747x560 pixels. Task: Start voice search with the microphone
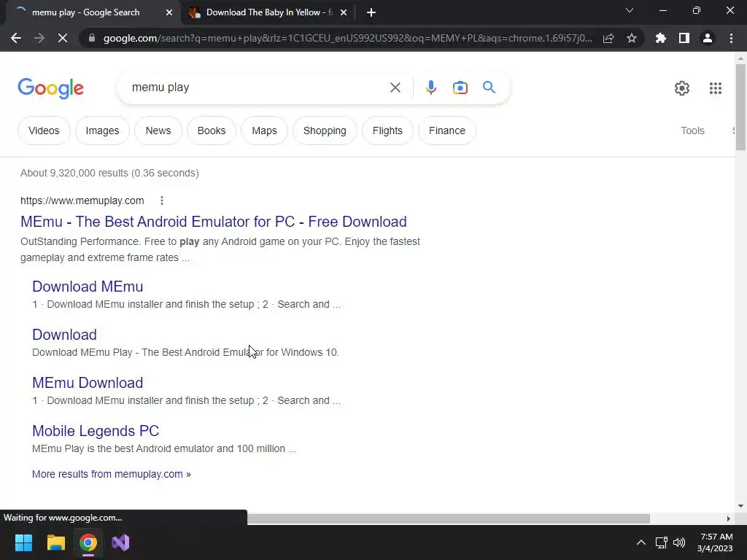click(430, 87)
